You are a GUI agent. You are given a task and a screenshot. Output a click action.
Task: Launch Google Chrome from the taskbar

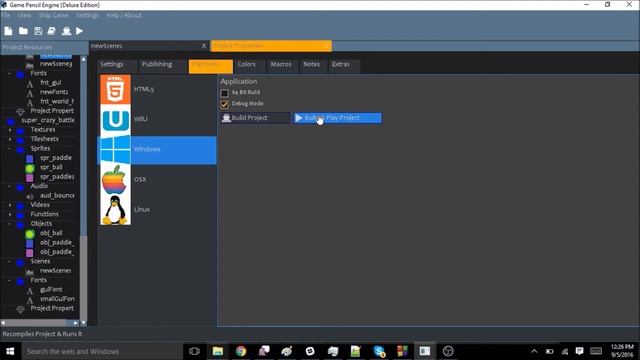pyautogui.click(x=241, y=351)
